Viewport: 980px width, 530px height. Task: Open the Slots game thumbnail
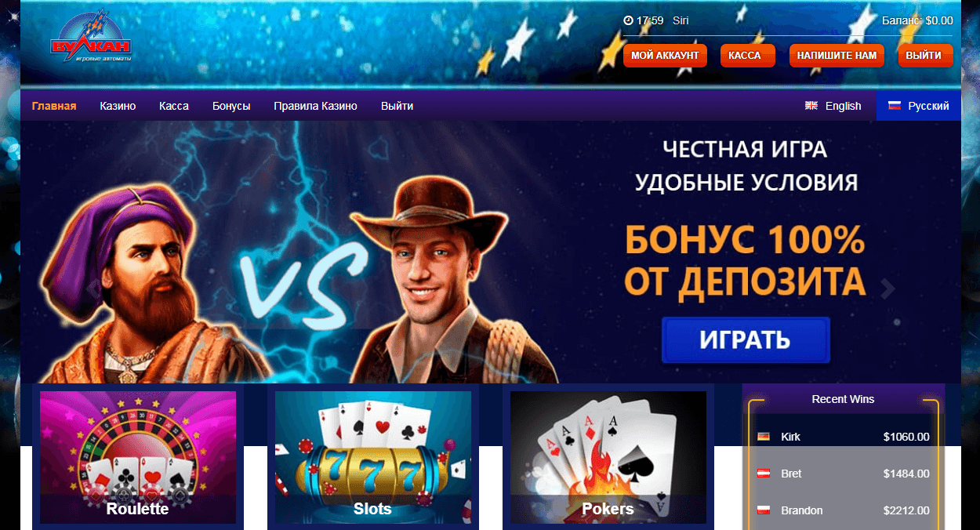[x=373, y=458]
